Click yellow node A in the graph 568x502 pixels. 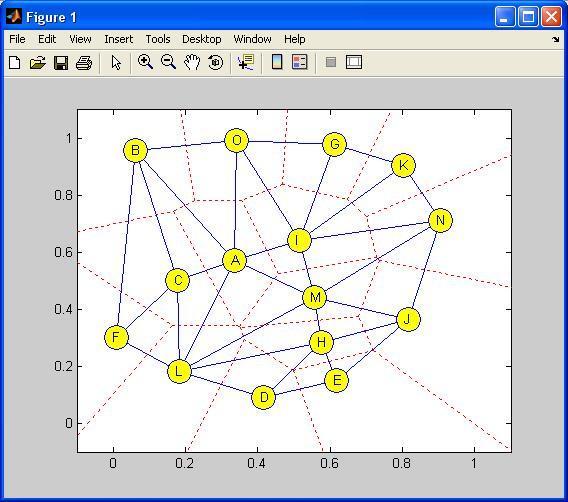pos(235,260)
